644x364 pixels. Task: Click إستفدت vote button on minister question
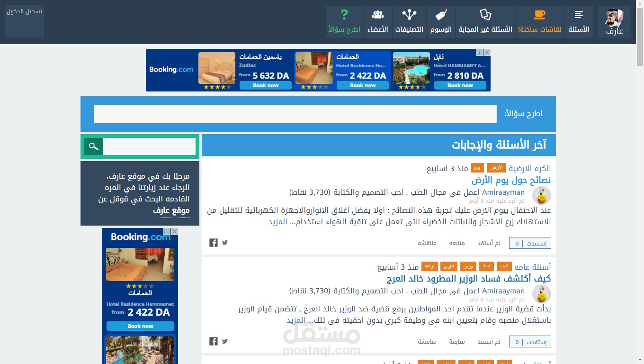click(530, 342)
